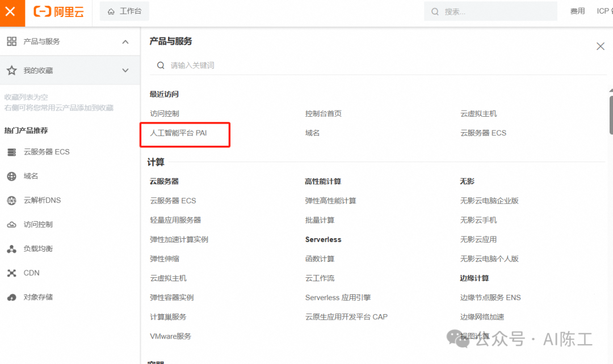Open 云服务器 ECS in hot products sidebar

click(x=47, y=152)
